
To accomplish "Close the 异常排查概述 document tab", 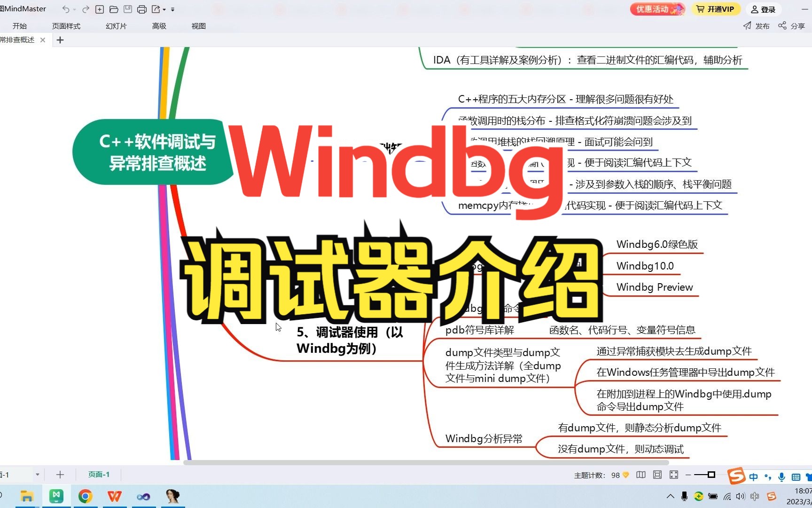I will [x=43, y=40].
